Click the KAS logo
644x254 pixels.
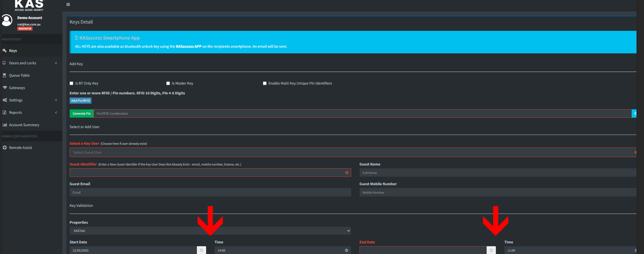click(29, 5)
